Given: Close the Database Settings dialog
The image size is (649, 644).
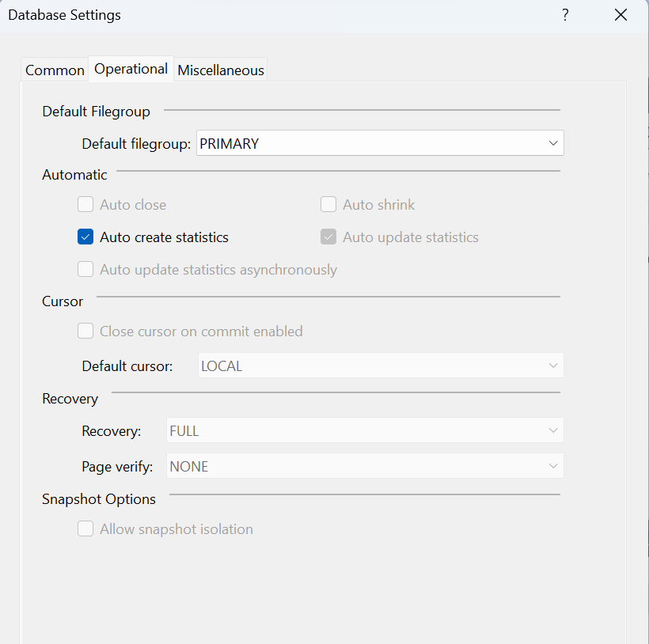Looking at the screenshot, I should pyautogui.click(x=621, y=15).
